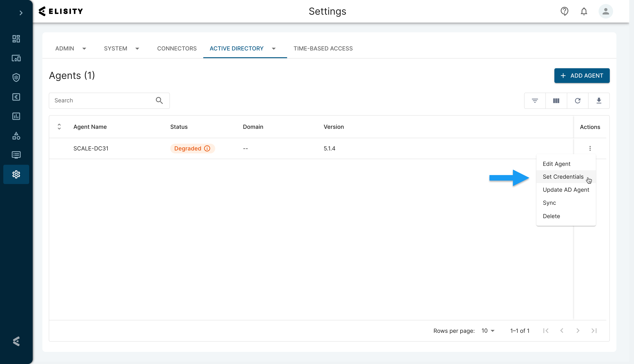Click the info icon beside Degraded

point(207,148)
